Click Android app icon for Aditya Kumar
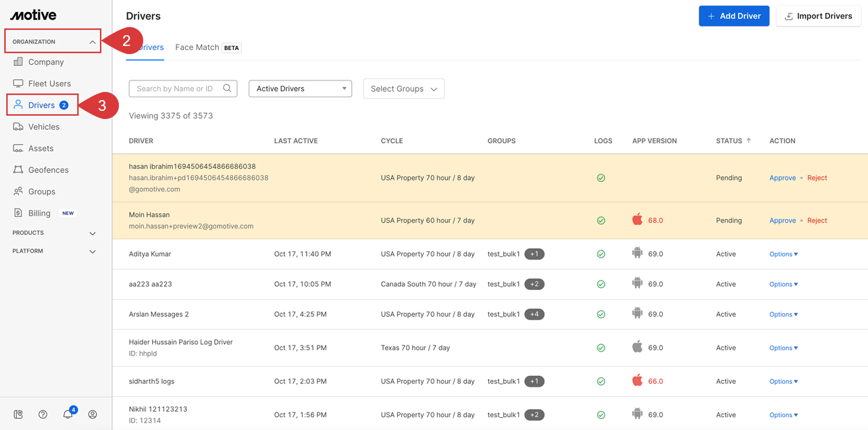868x430 pixels. point(637,254)
